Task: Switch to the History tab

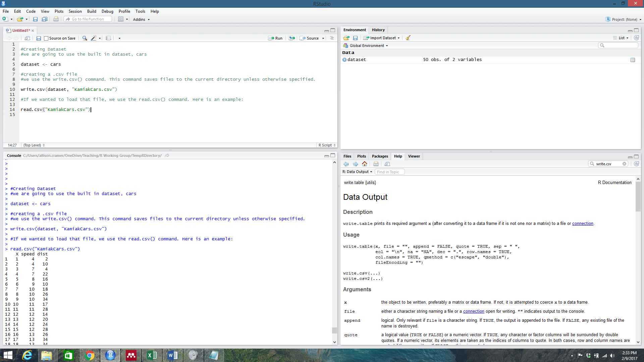Action: point(378,30)
